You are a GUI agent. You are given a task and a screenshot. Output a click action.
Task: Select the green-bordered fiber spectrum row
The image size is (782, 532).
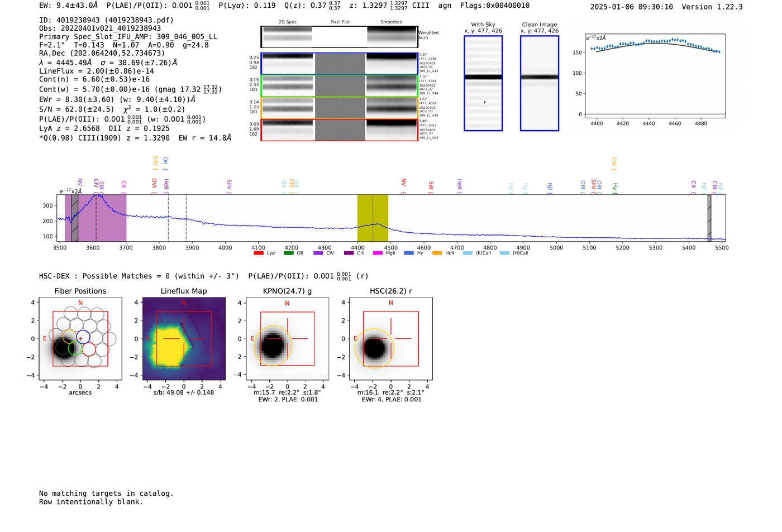[x=340, y=86]
